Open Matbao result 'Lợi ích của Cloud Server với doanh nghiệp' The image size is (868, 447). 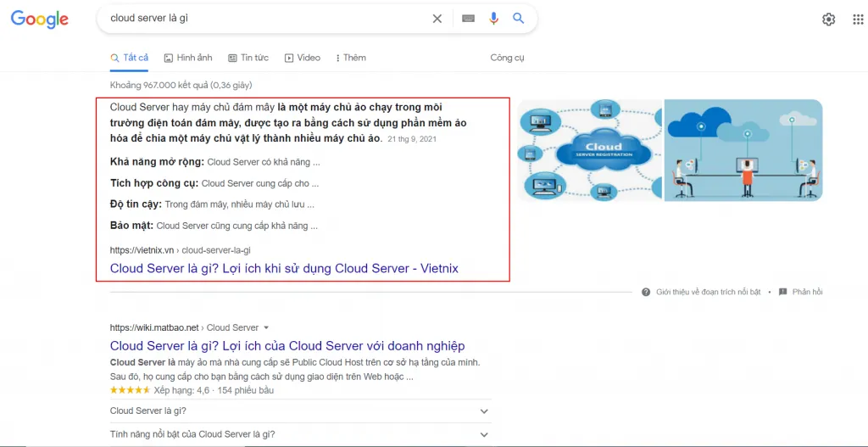coord(287,346)
